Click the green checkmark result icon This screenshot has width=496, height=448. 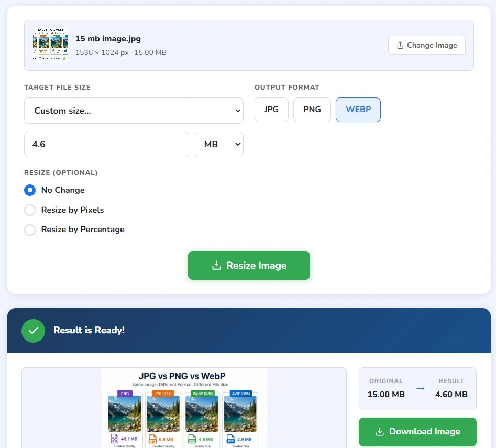(x=33, y=331)
